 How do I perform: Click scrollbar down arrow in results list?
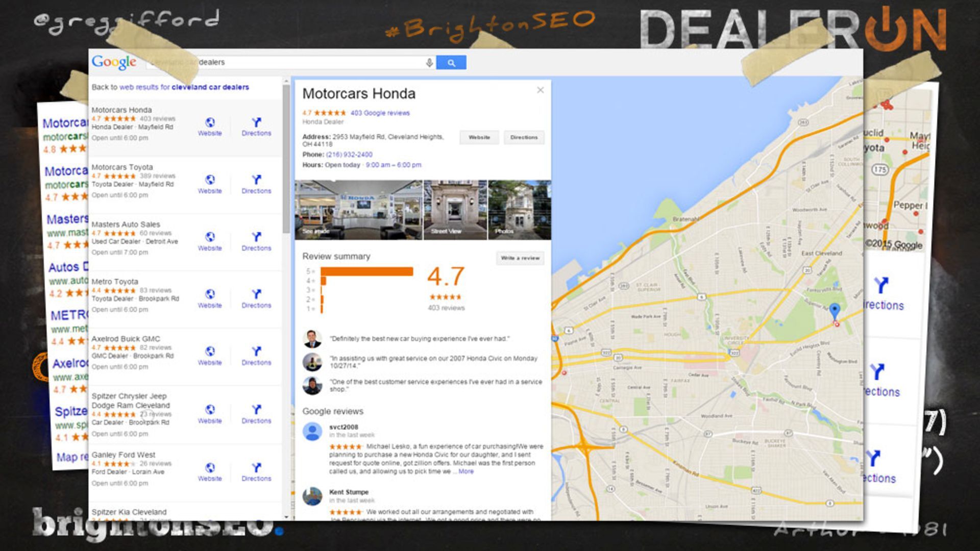pyautogui.click(x=286, y=517)
